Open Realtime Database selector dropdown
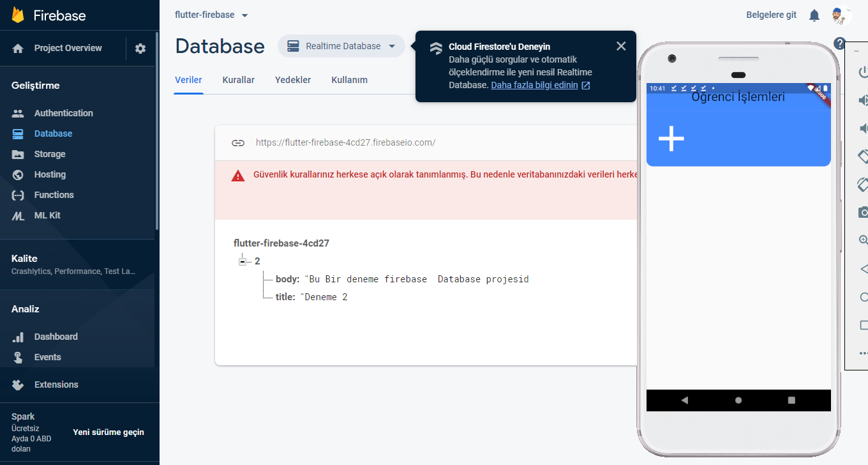868x465 pixels. point(341,46)
